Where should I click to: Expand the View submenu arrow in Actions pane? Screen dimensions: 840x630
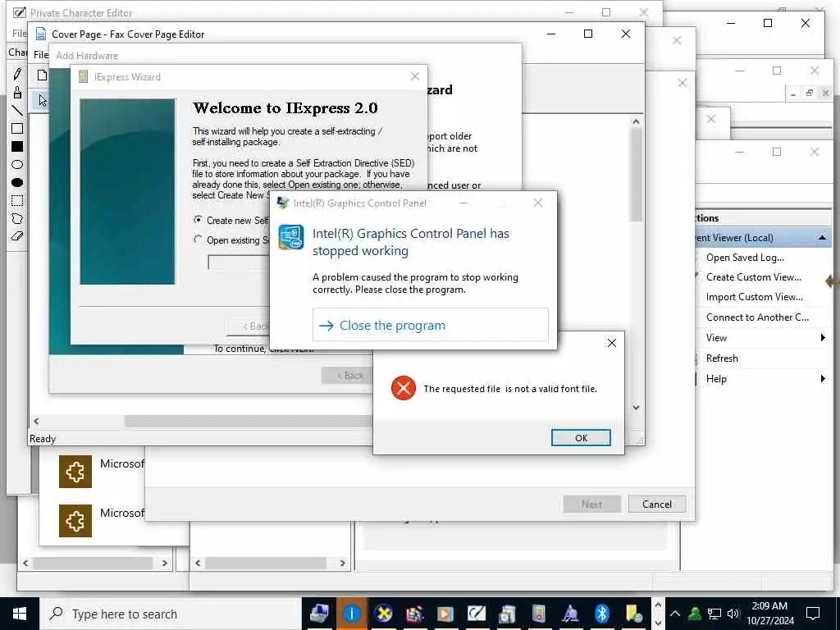[823, 337]
